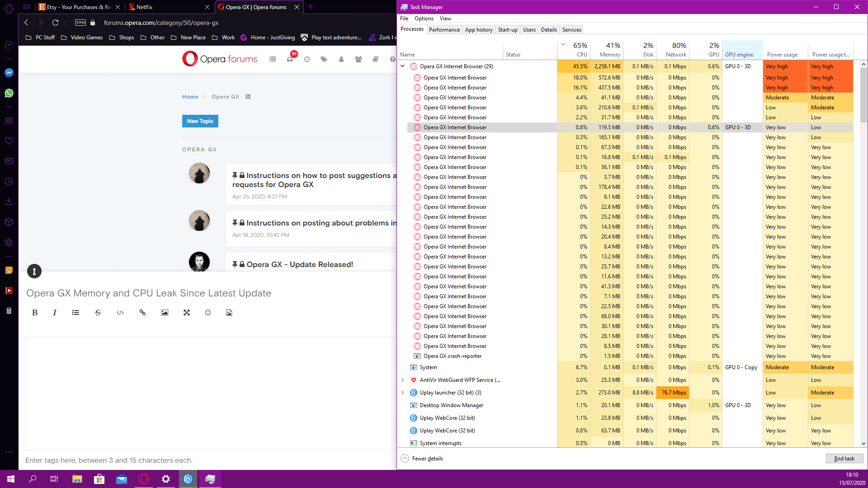The height and width of the screenshot is (488, 868).
Task: Open WhatsApp in Opera sidebar
Action: [x=9, y=93]
